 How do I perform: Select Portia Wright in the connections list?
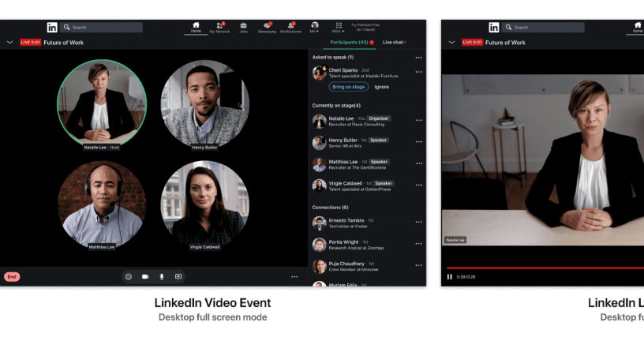(367, 245)
